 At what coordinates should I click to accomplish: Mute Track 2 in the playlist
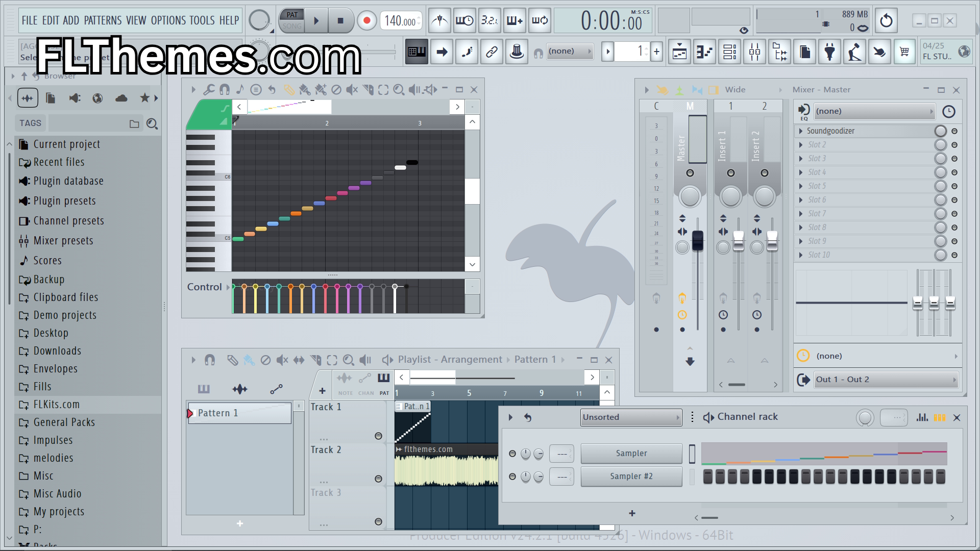point(378,479)
